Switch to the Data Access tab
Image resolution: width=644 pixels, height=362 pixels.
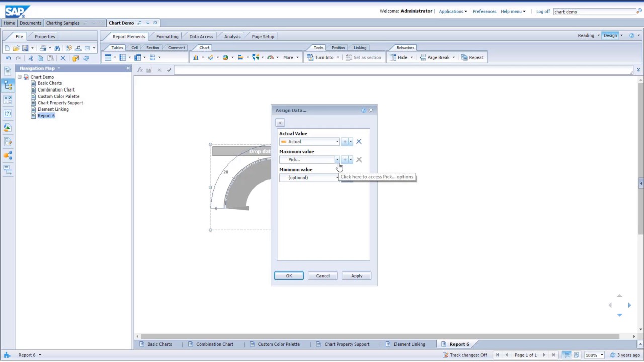201,37
